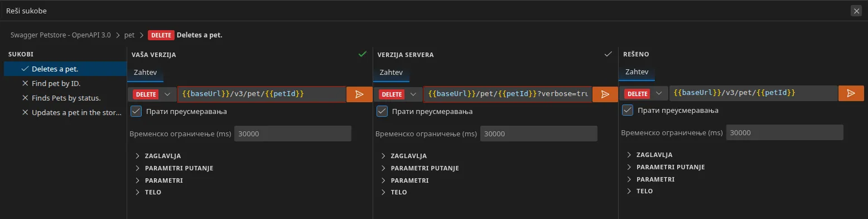
Task: Select conflict 'Deletes a pet.' in list
Action: point(65,69)
